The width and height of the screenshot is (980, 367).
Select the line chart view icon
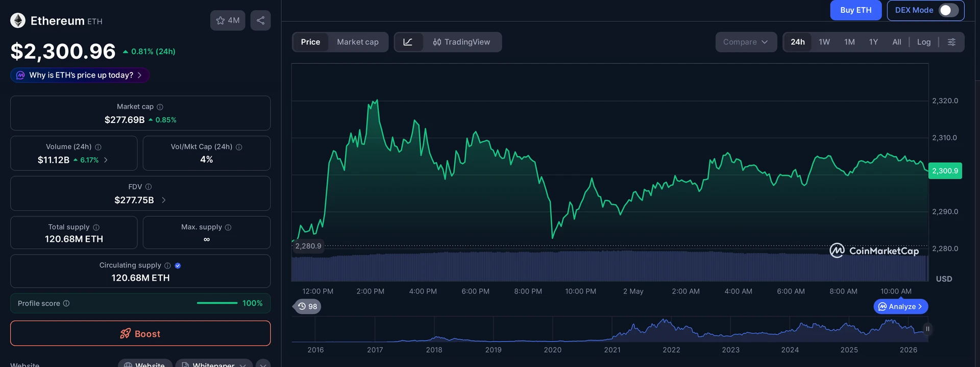pos(408,42)
